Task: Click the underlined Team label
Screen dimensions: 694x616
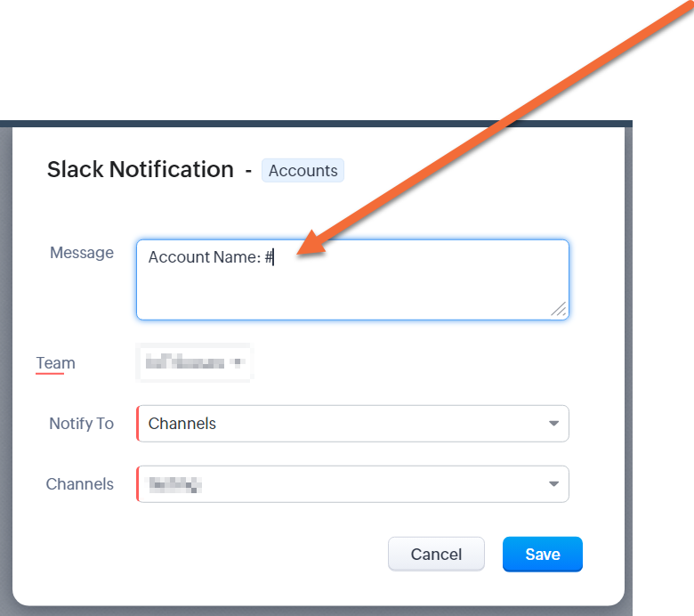Action: pyautogui.click(x=56, y=362)
